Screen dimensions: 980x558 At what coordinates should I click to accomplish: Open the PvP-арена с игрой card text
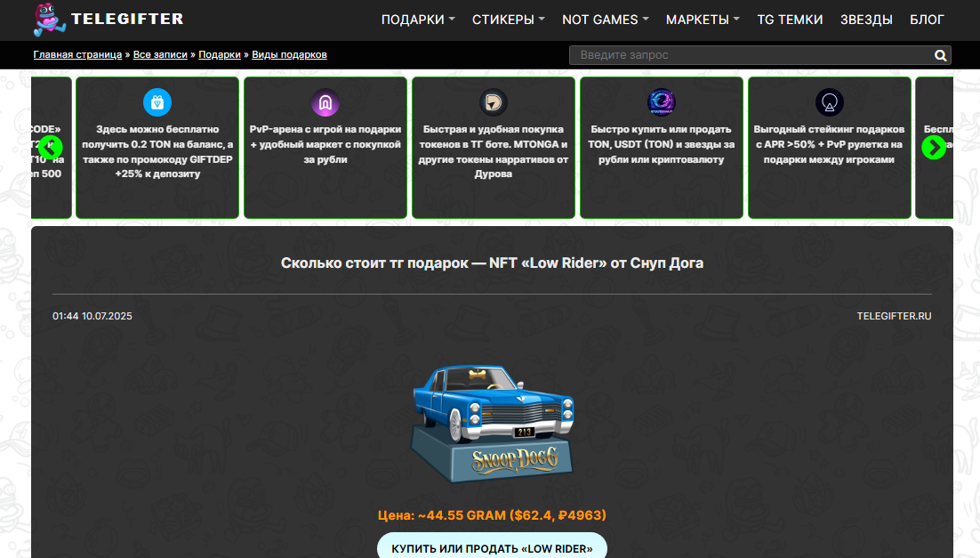click(x=325, y=144)
